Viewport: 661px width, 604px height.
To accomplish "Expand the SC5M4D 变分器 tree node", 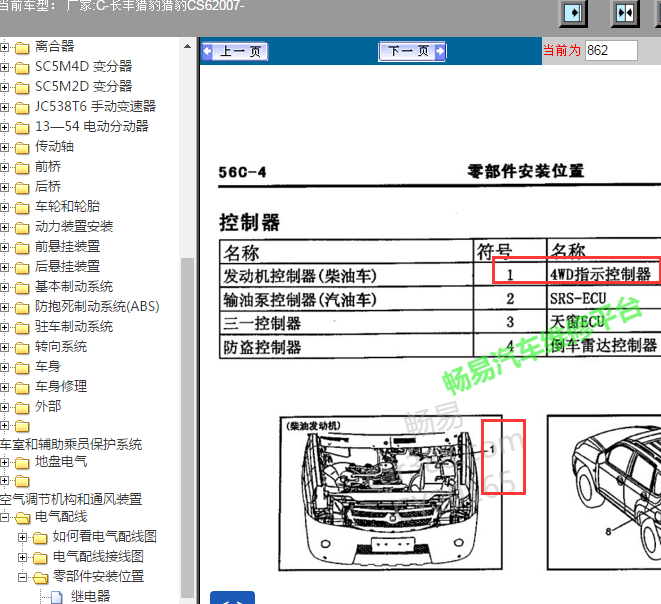I will coord(4,67).
